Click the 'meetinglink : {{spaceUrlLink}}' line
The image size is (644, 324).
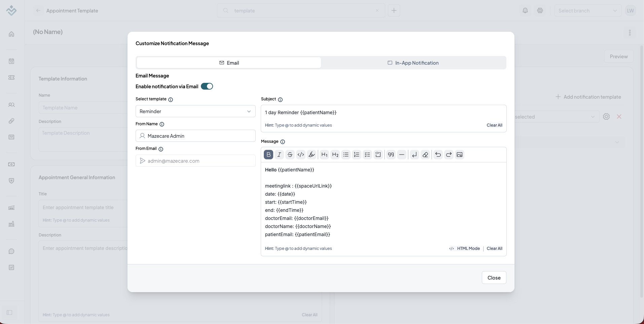coord(298,186)
